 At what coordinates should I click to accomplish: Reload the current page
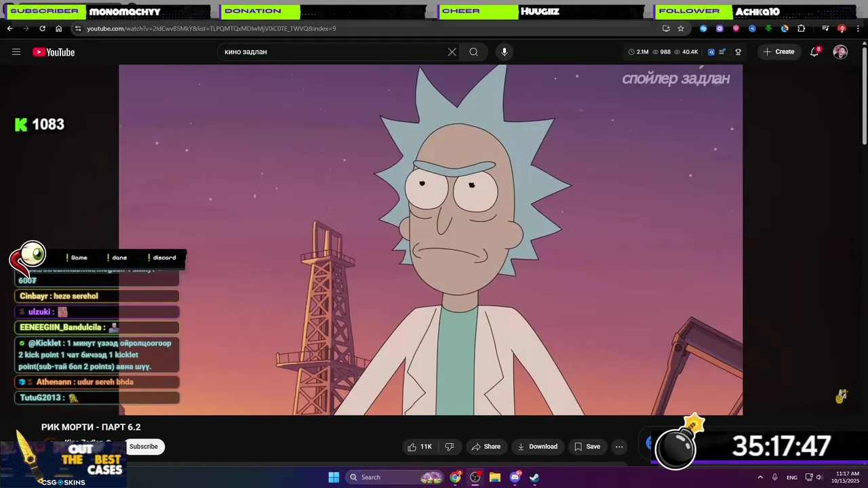click(x=42, y=28)
